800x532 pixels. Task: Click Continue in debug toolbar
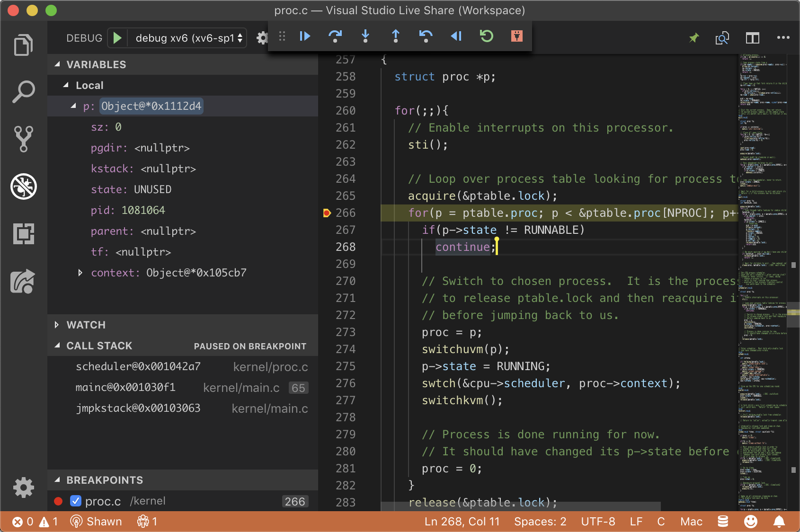[x=305, y=36]
